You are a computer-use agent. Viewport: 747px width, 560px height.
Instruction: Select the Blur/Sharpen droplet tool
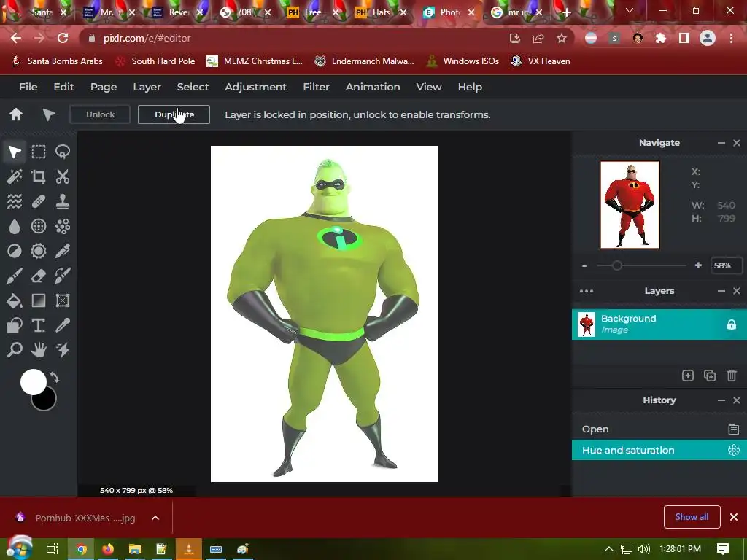(15, 226)
